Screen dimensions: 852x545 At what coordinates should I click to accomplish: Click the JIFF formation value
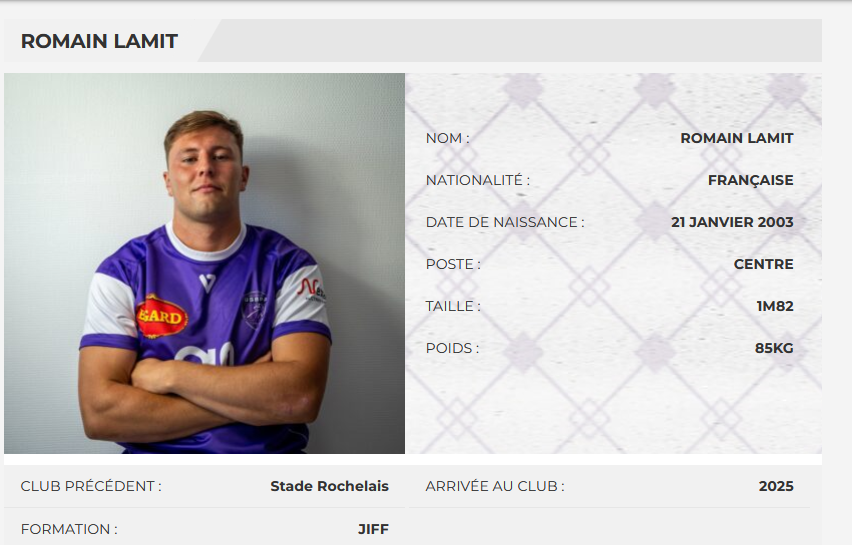click(x=373, y=529)
